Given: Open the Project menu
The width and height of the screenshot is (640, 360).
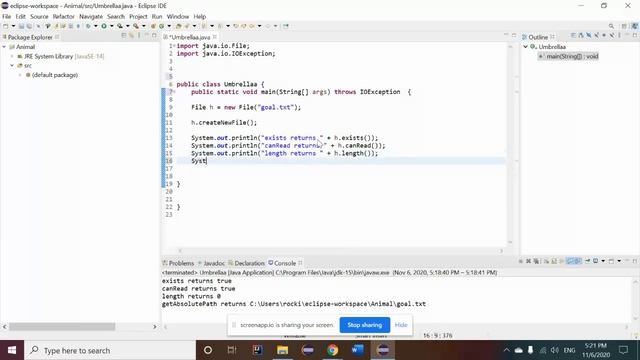Looking at the screenshot, I should coord(138,16).
